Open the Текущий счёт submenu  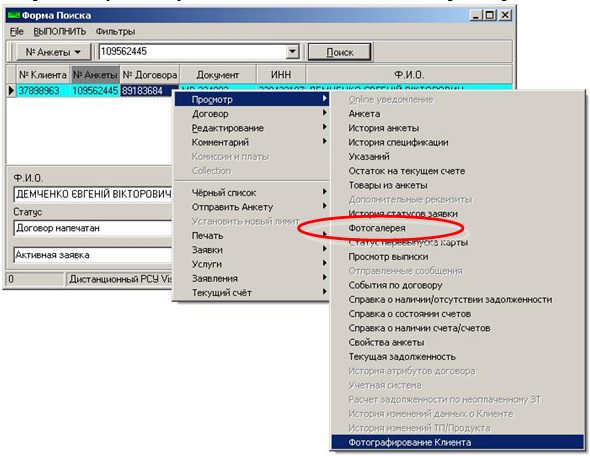coord(252,293)
